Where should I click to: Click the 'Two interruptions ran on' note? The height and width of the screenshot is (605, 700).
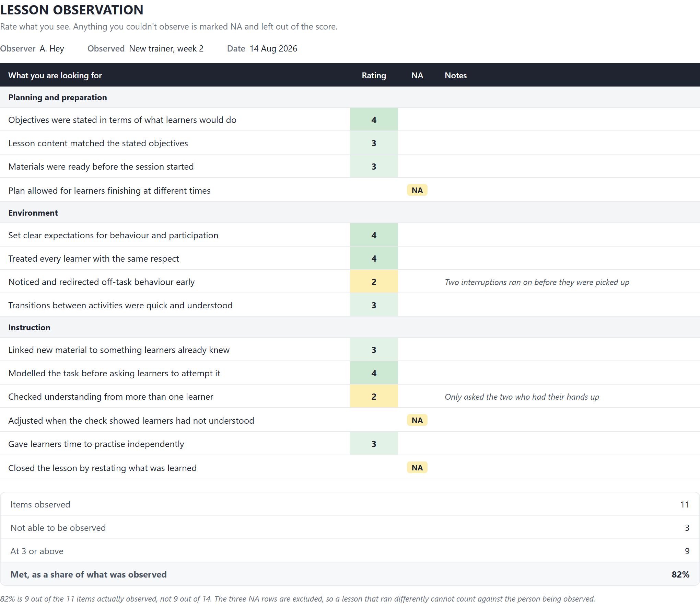coord(537,282)
